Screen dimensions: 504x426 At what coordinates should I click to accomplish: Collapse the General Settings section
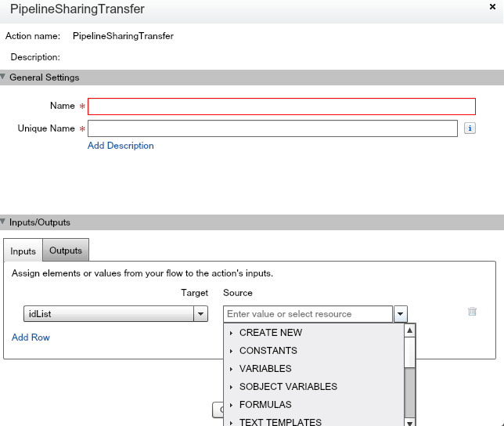point(4,77)
